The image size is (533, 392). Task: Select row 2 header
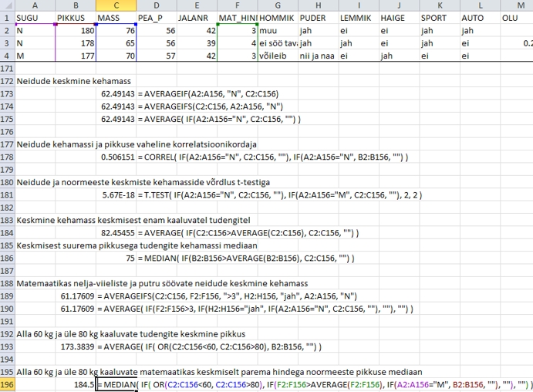click(x=8, y=31)
